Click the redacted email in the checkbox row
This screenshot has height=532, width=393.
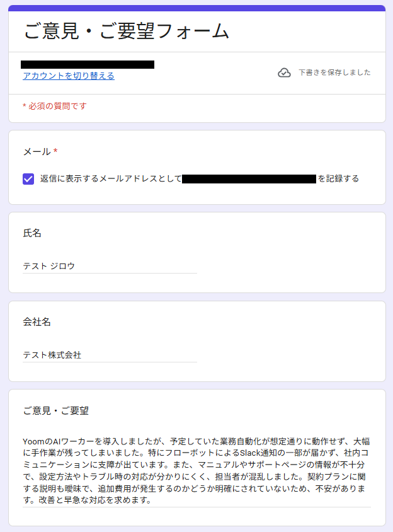pyautogui.click(x=249, y=179)
